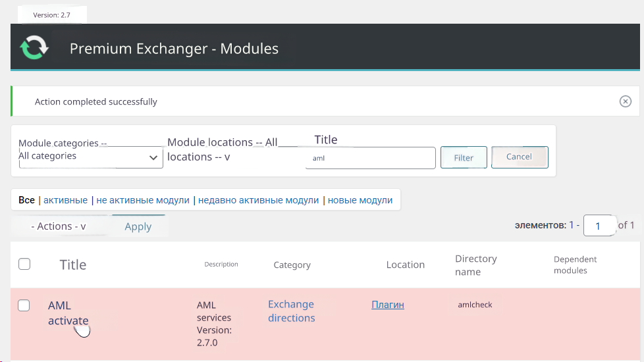Tick the select-all checkbox in table header
The height and width of the screenshot is (362, 644).
pos(24,264)
